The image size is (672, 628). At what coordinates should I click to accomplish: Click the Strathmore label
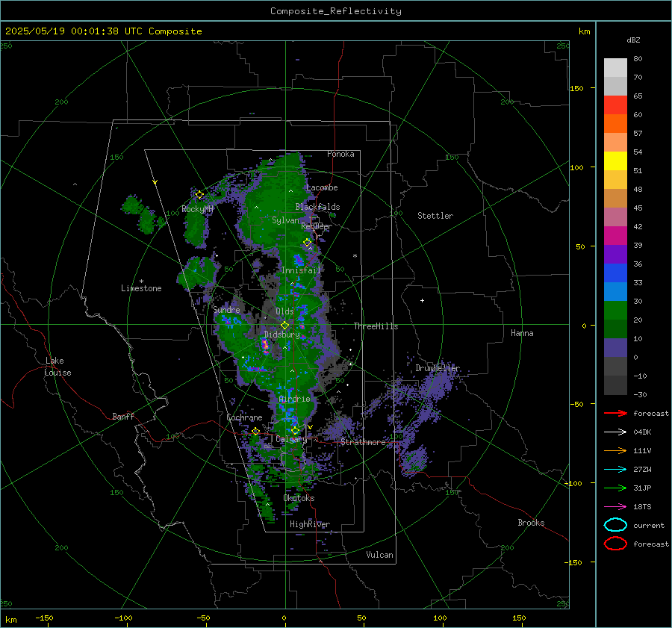[x=363, y=442]
